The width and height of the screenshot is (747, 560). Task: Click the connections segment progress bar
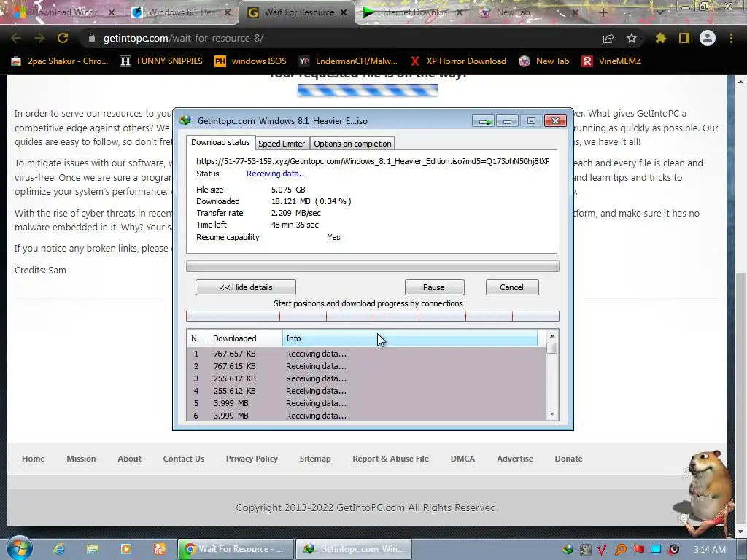pos(373,316)
